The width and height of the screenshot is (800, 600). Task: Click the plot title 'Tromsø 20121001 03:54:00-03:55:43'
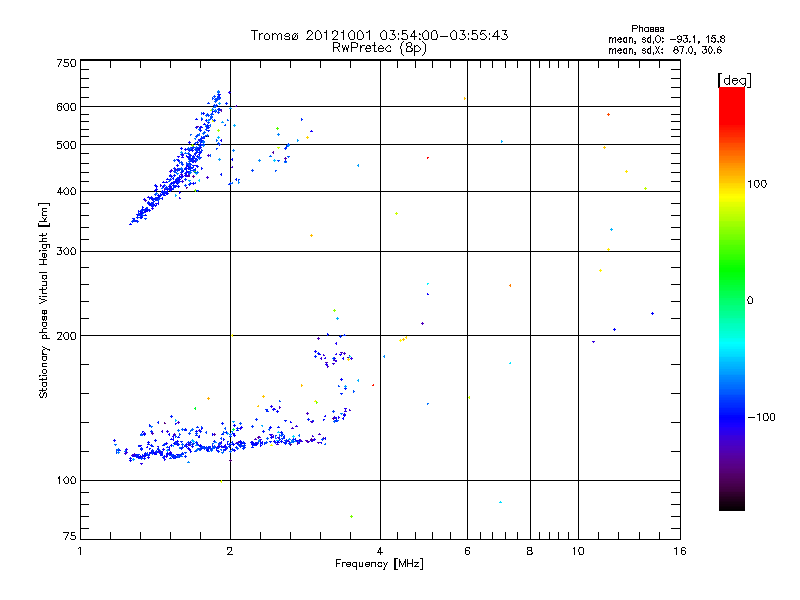[x=379, y=35]
